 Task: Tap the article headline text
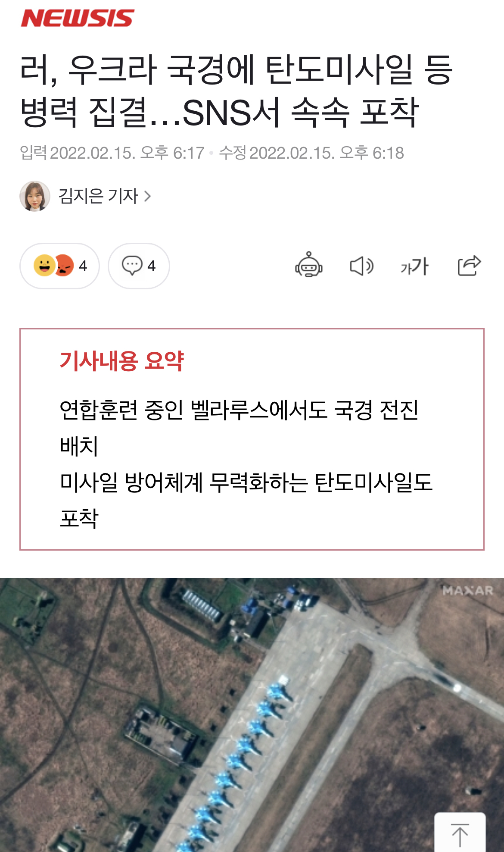(x=236, y=91)
